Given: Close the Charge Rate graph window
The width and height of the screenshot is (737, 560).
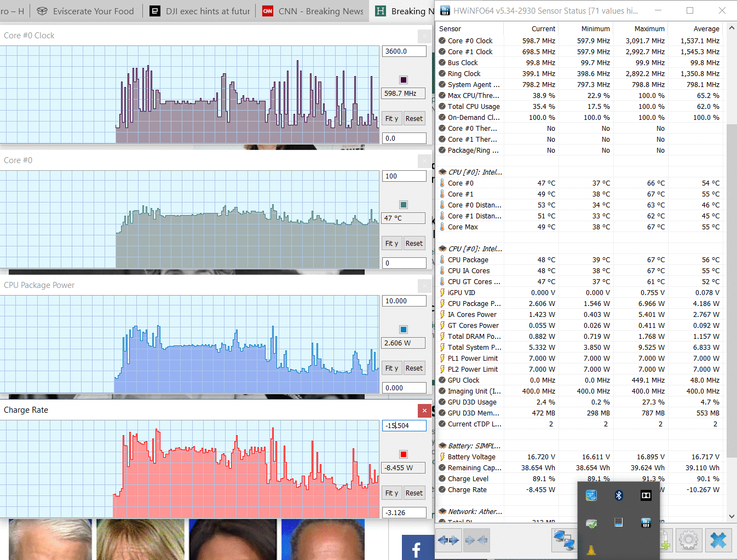Looking at the screenshot, I should (x=424, y=411).
